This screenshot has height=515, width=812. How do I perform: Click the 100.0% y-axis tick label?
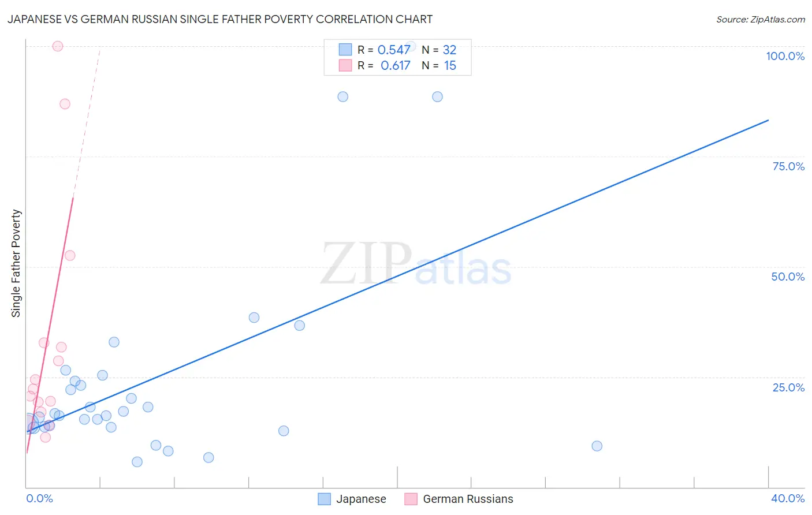(785, 56)
